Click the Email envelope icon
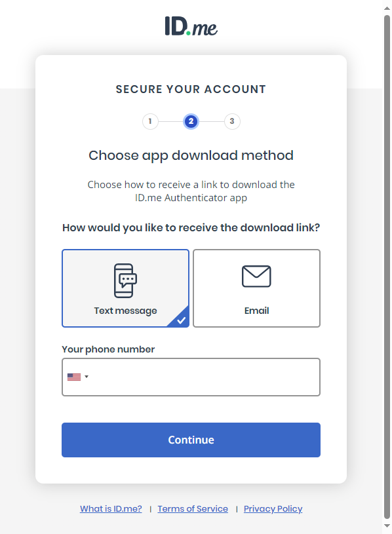 [x=256, y=277]
